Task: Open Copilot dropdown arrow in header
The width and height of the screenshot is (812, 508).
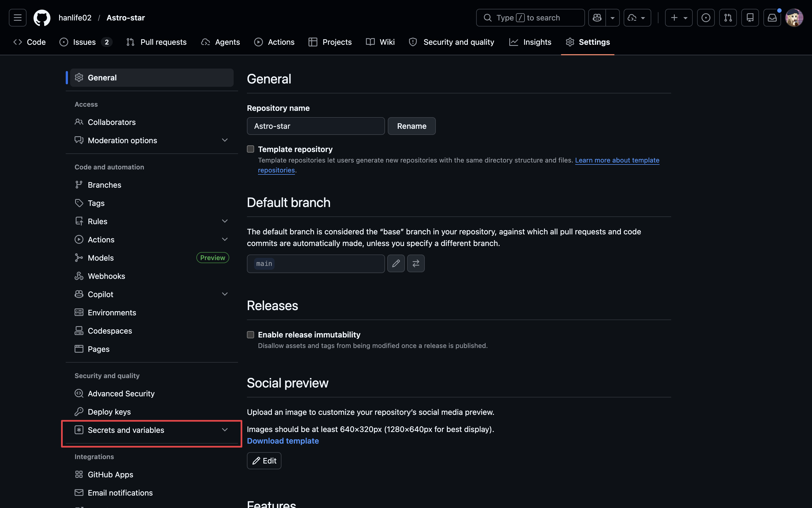Action: [613, 17]
